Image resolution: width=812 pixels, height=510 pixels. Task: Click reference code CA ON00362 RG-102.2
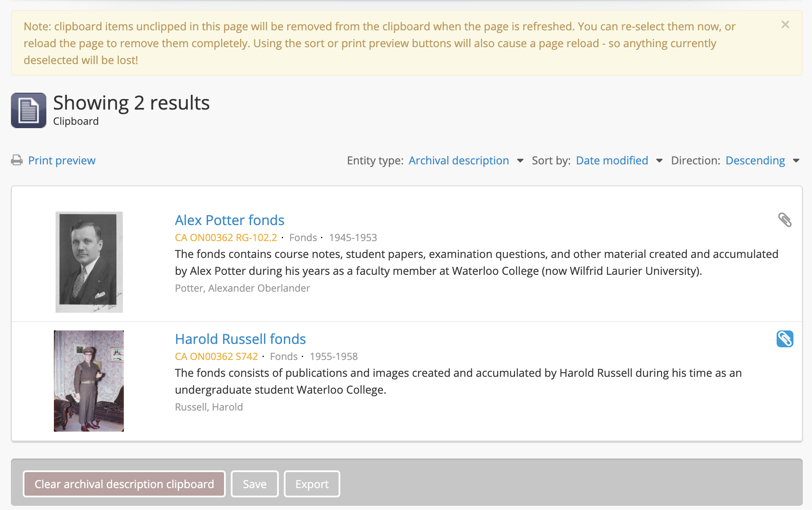click(x=226, y=238)
